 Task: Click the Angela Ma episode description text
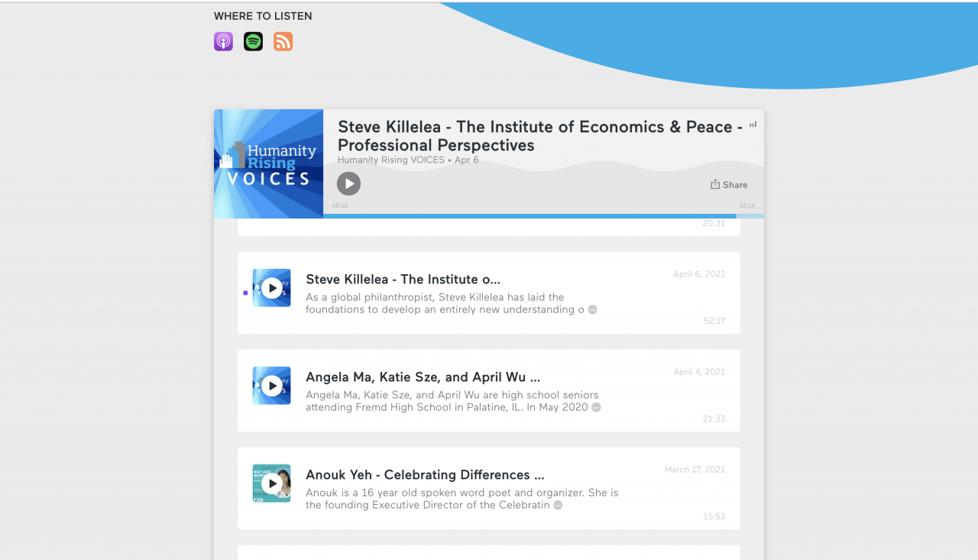(x=452, y=401)
